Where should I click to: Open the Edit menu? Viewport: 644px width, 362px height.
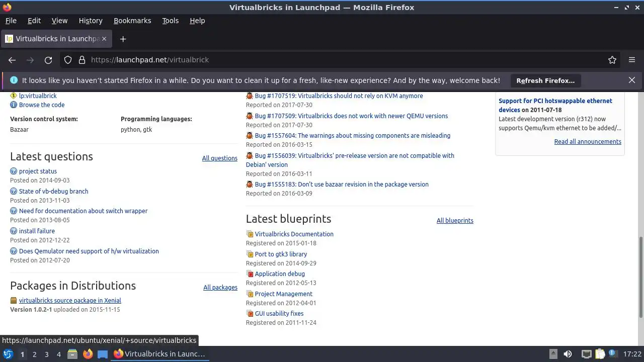34,21
